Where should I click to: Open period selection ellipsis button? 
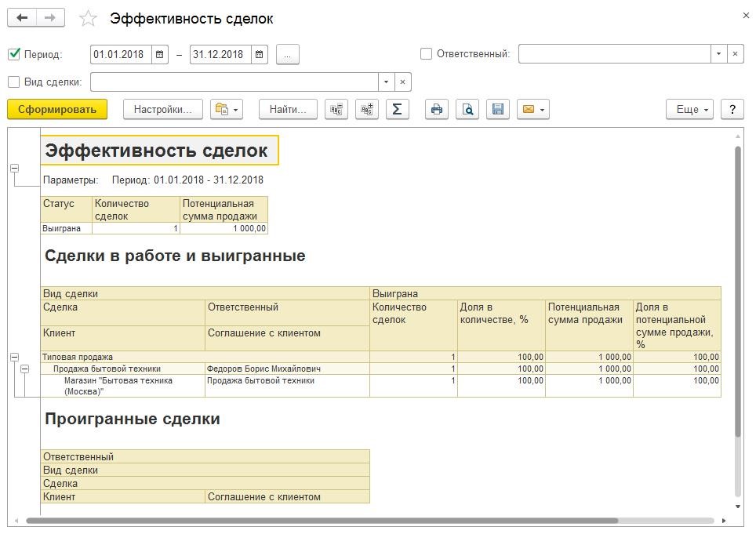point(287,54)
